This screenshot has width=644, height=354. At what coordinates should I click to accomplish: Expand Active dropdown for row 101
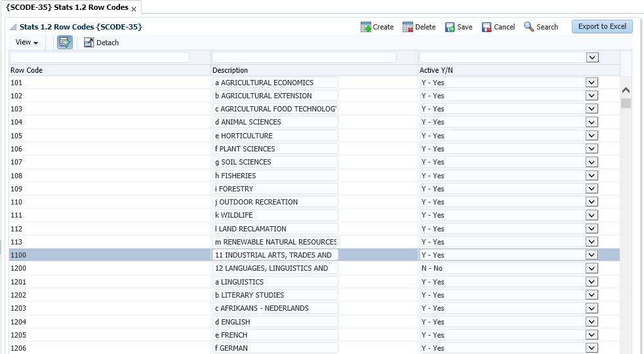click(x=592, y=83)
